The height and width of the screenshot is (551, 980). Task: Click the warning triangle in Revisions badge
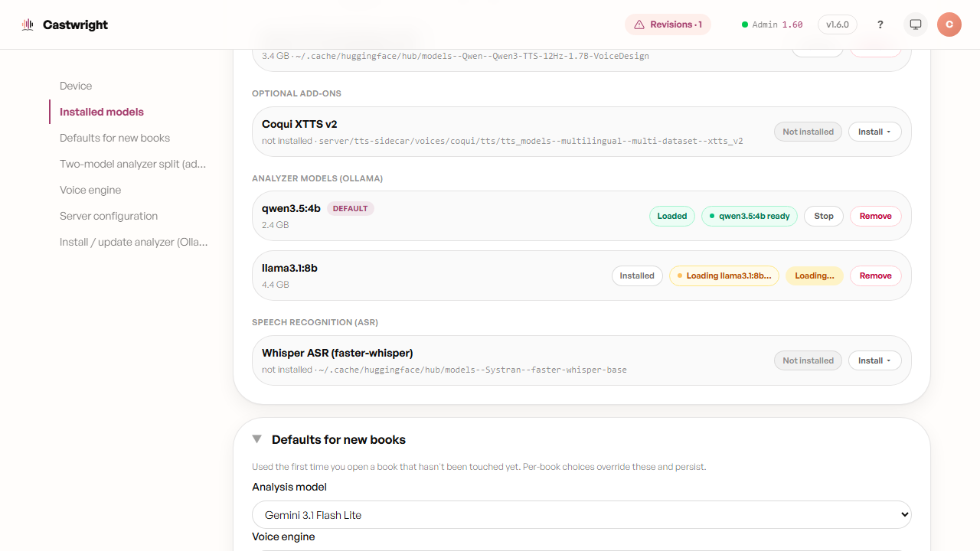(x=639, y=24)
